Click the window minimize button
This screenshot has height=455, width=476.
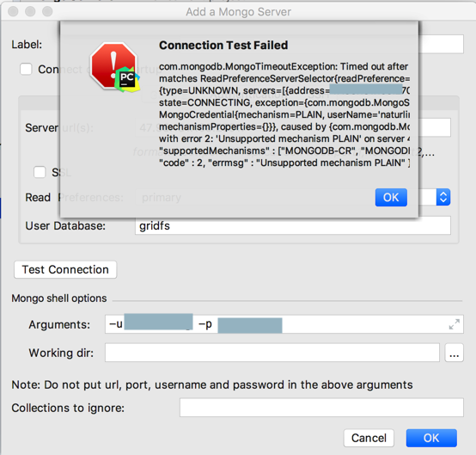(x=30, y=11)
